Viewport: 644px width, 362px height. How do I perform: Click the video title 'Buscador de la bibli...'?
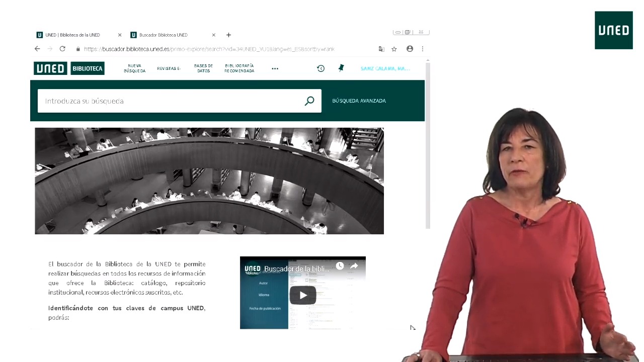point(297,269)
